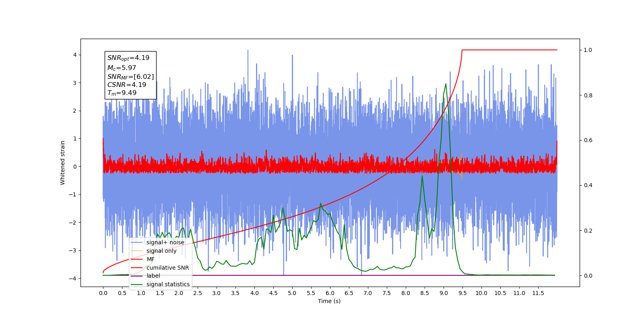The width and height of the screenshot is (644, 322).
Task: Click the x-axis tick label 2.0
Action: point(179,293)
